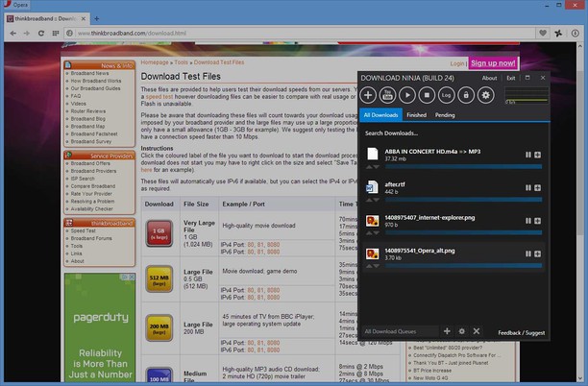This screenshot has width=588, height=386.
Task: Open Router Reviews sidebar link
Action: pyautogui.click(x=88, y=111)
